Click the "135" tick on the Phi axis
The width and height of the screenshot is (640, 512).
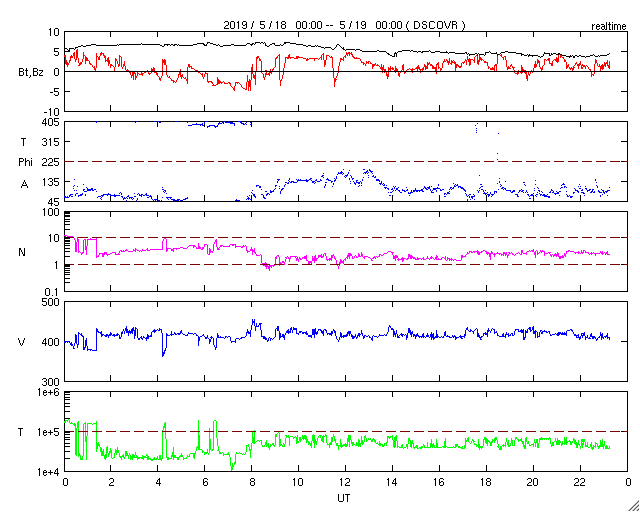[x=51, y=182]
